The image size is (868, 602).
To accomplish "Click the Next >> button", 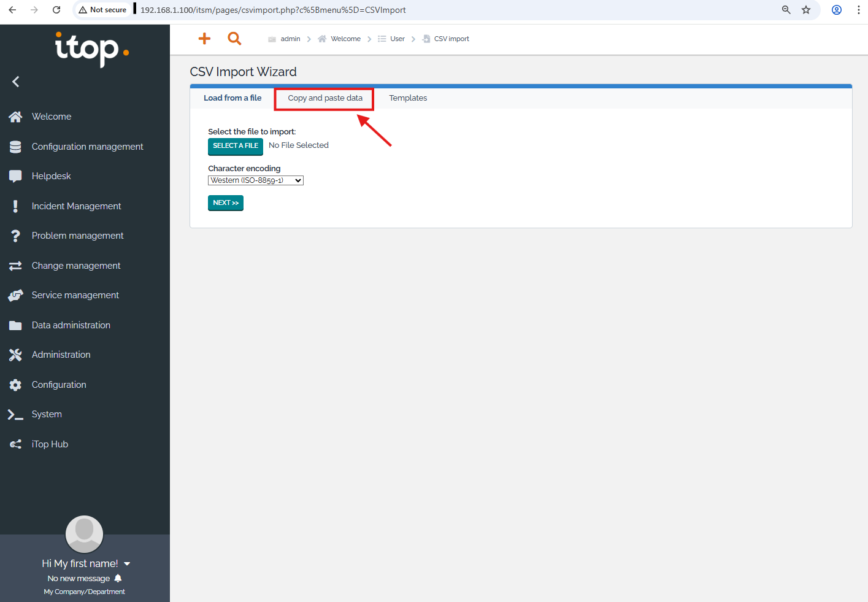I will tap(226, 203).
